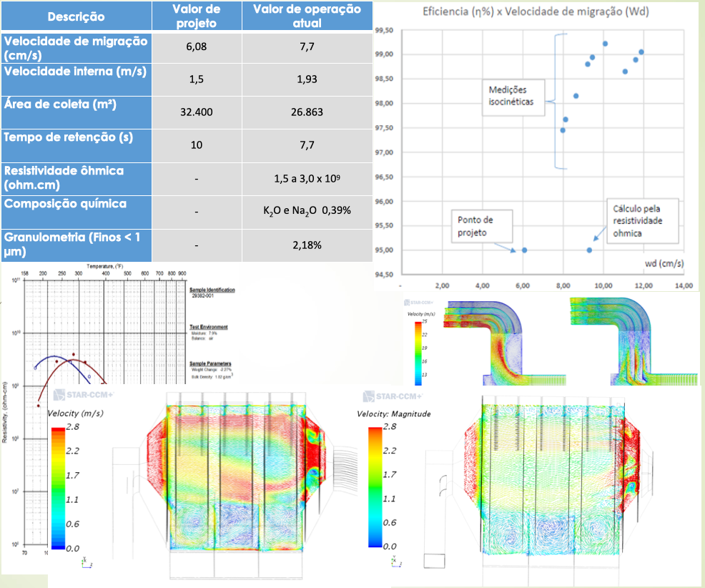Select the ohmic resistivity calculation data point
This screenshot has width=705, height=588.
[x=589, y=250]
